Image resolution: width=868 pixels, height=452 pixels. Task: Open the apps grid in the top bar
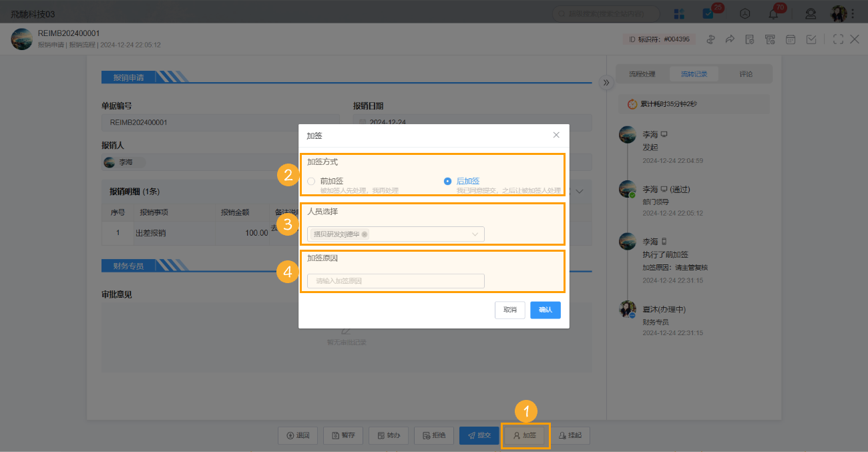pyautogui.click(x=678, y=13)
